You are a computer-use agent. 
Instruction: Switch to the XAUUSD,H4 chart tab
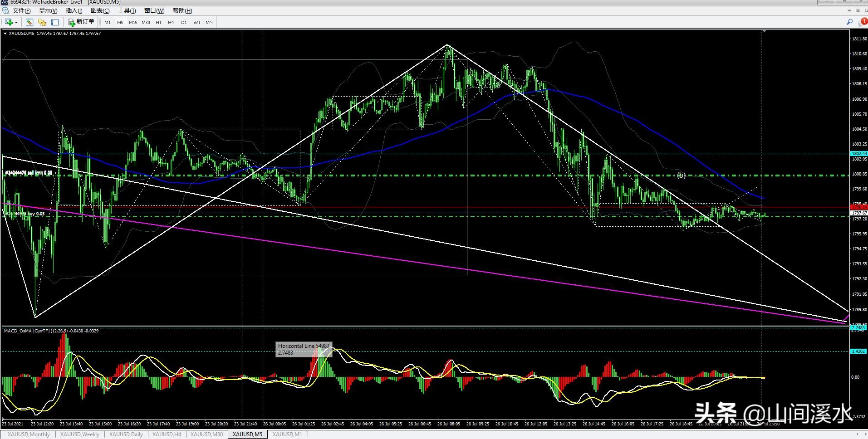[167, 434]
